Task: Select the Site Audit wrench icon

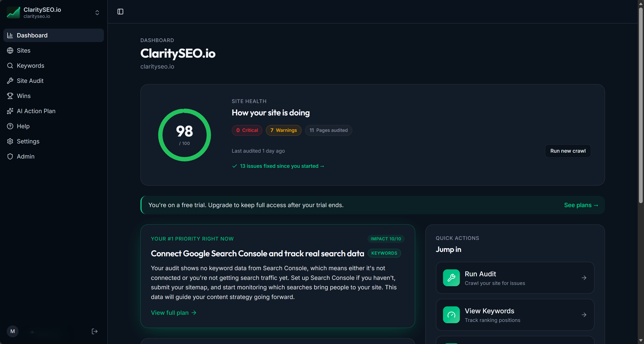Action: tap(10, 81)
